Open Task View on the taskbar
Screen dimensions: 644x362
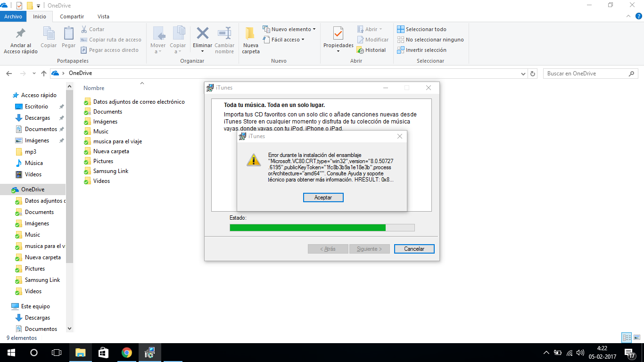(x=57, y=353)
